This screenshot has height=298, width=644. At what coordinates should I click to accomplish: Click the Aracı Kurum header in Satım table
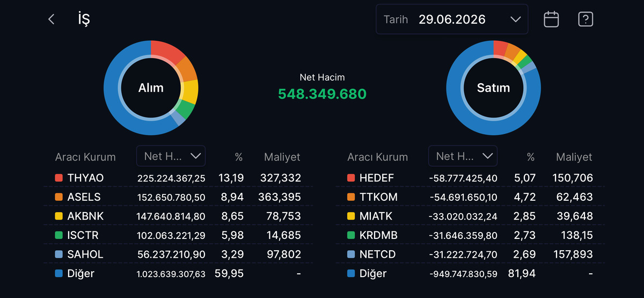(x=378, y=157)
